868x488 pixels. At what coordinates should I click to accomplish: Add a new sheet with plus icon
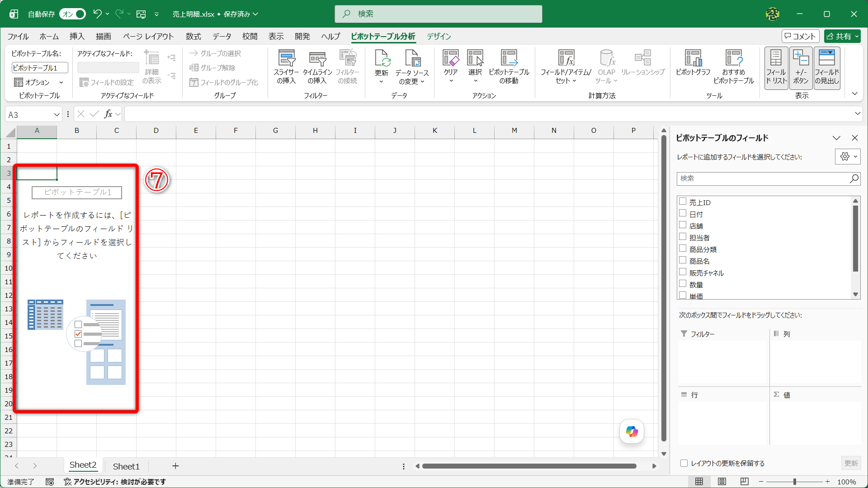click(175, 466)
